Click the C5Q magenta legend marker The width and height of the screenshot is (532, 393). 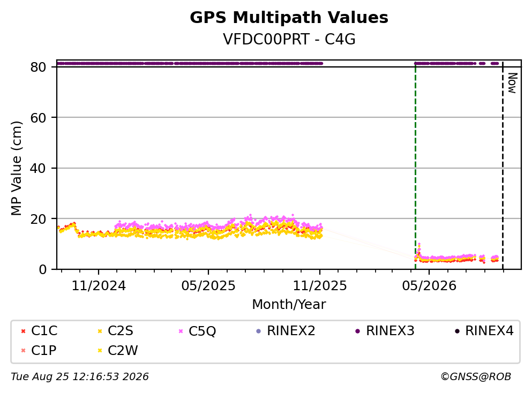tap(181, 331)
